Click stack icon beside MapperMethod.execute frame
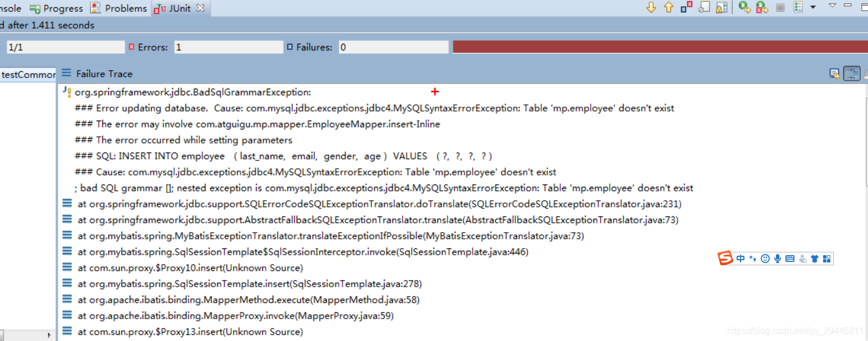The height and width of the screenshot is (341, 868). click(67, 299)
